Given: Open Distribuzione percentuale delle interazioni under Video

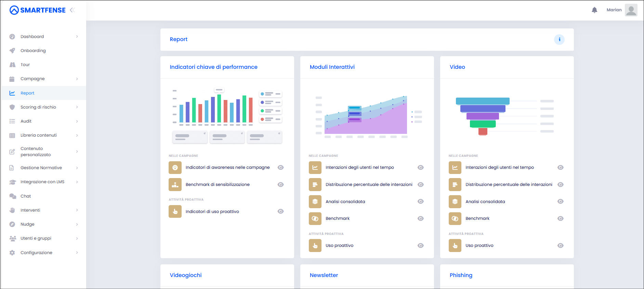Looking at the screenshot, I should point(509,185).
